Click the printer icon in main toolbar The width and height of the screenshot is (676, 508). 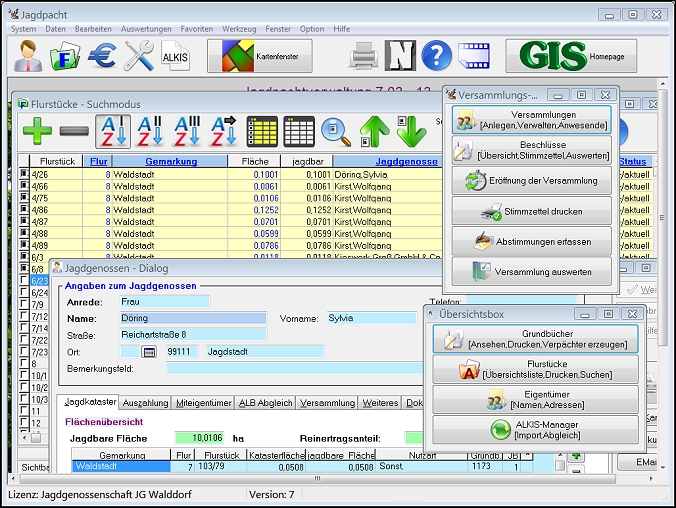(362, 56)
